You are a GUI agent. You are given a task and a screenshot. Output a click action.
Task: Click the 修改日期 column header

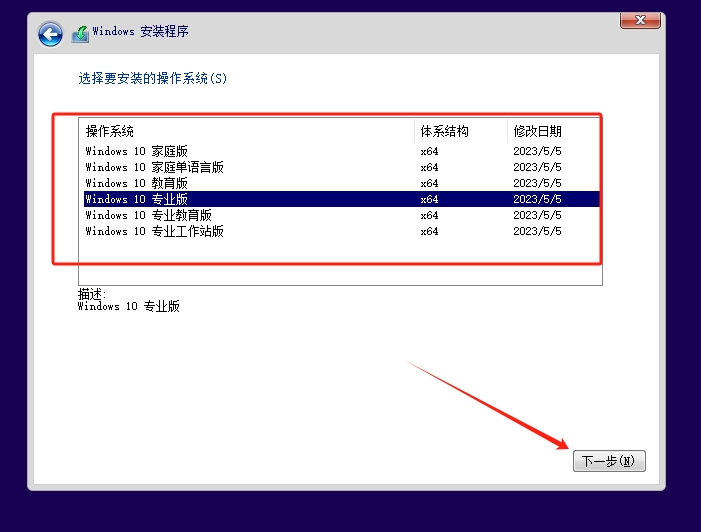click(x=554, y=131)
